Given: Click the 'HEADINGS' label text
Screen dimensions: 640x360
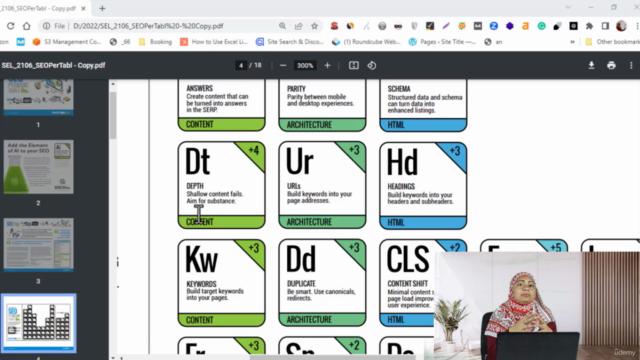Looking at the screenshot, I should pyautogui.click(x=401, y=187).
